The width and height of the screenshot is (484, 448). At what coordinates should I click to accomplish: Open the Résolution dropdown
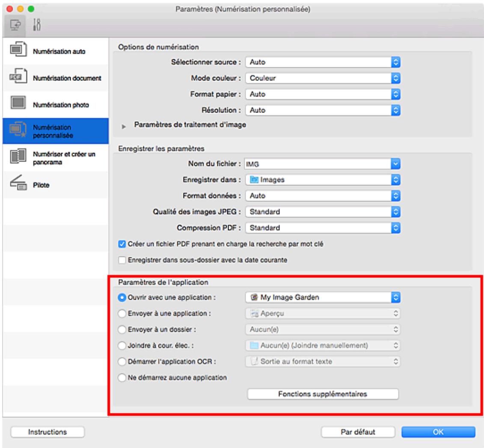(x=323, y=110)
